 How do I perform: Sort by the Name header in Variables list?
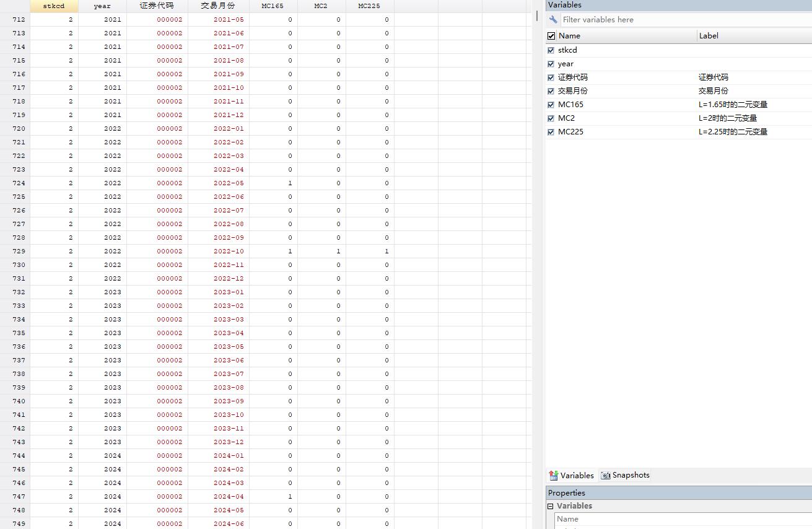(x=626, y=36)
